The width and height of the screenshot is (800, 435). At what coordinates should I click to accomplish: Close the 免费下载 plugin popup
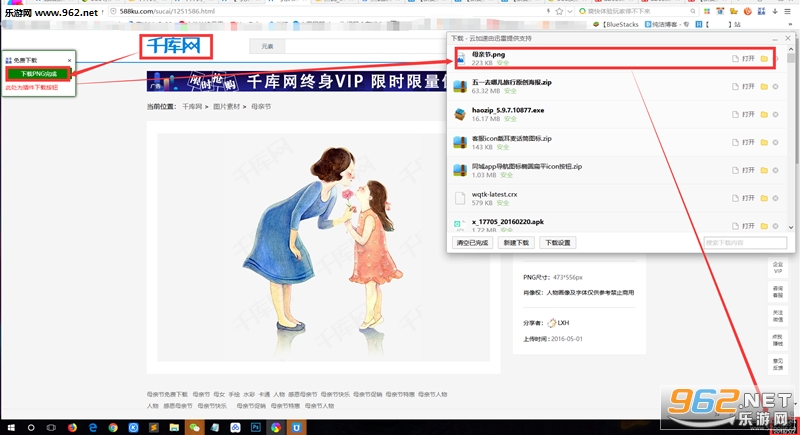pos(69,60)
